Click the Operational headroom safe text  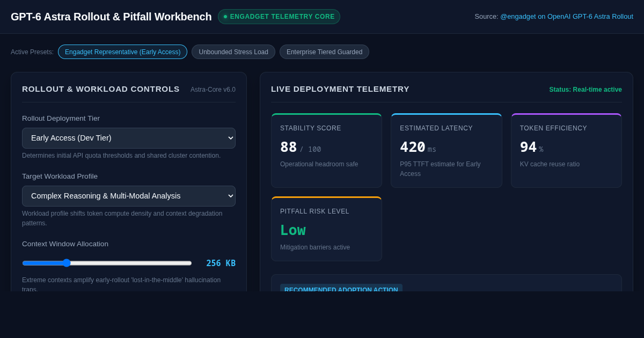(x=319, y=164)
